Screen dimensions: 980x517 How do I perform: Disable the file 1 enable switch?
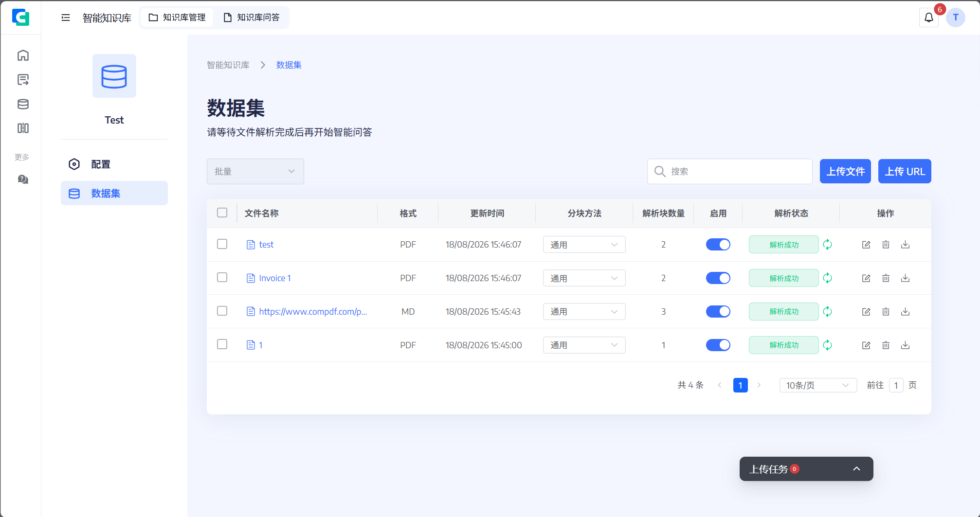coord(718,345)
